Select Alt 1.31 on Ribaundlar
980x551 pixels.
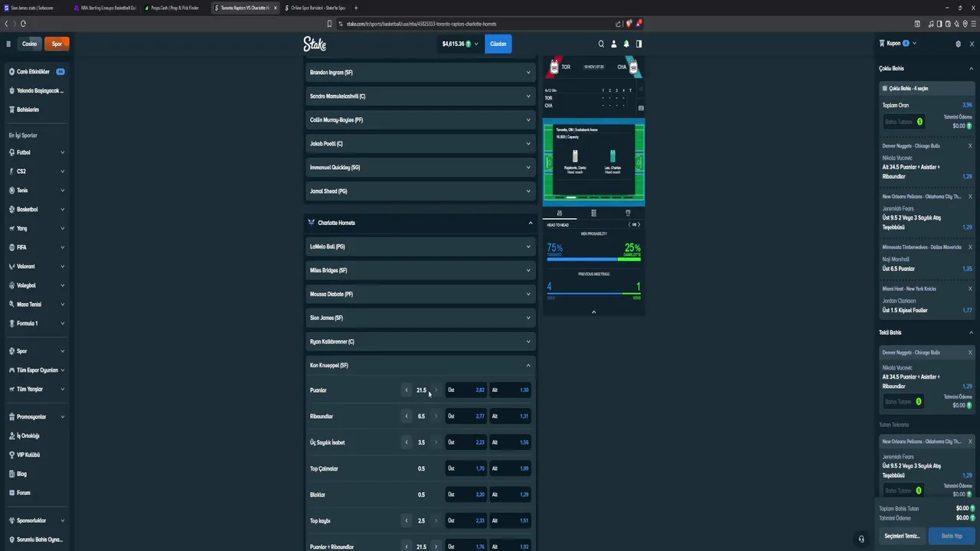pos(511,416)
